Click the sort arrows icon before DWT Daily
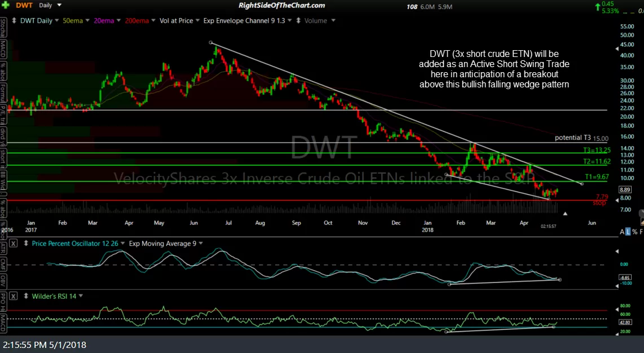Screen dimensions: 644x353 pyautogui.click(x=14, y=20)
